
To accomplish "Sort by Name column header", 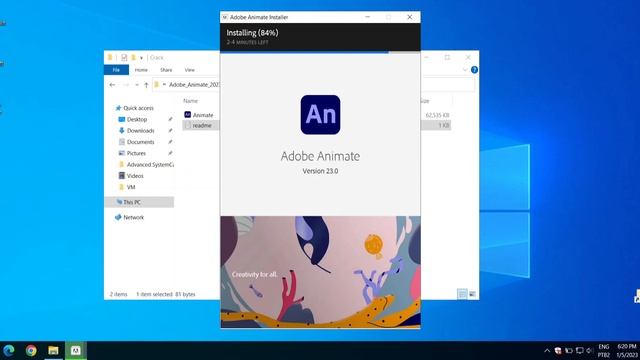I will [x=191, y=101].
